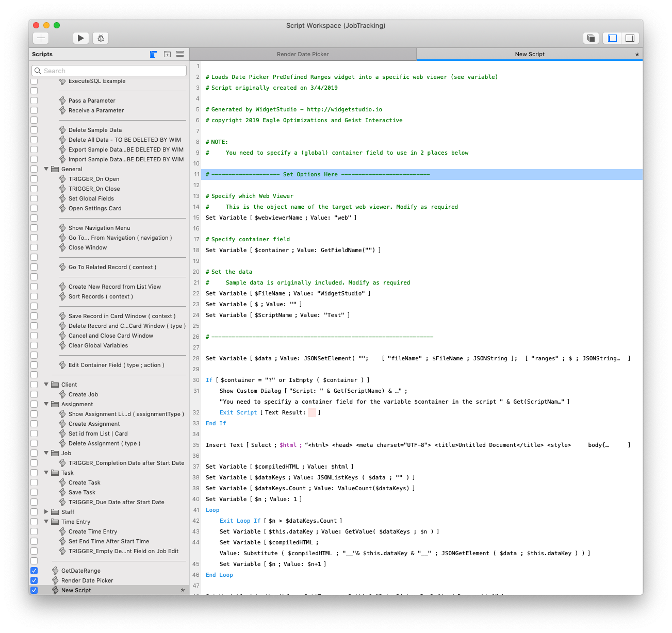Click the separator lines icon in Scripts header
Viewport: 672px width, 633px height.
180,54
